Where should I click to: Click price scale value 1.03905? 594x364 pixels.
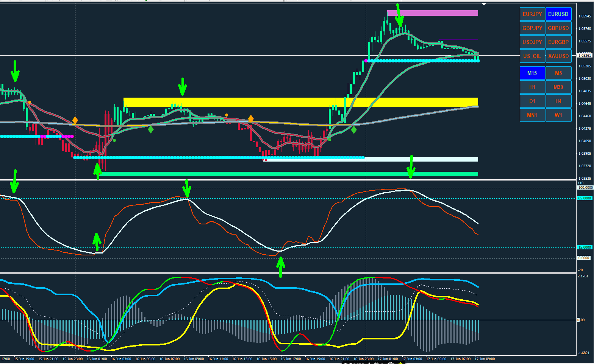tap(585, 154)
